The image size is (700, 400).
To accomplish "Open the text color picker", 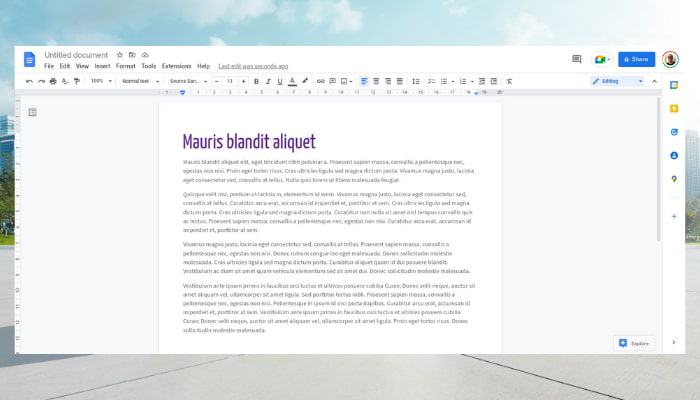I will coord(292,81).
